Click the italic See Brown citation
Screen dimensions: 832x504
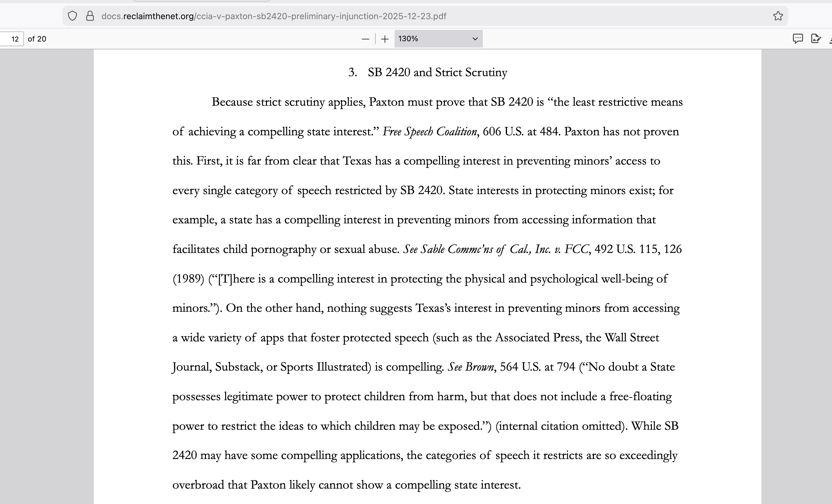(x=471, y=367)
